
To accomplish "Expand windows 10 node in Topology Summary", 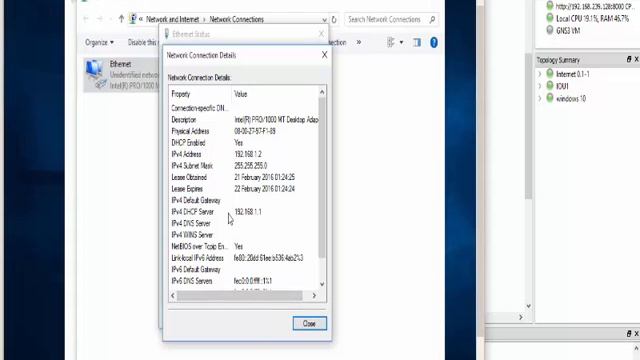I will tap(540, 98).
